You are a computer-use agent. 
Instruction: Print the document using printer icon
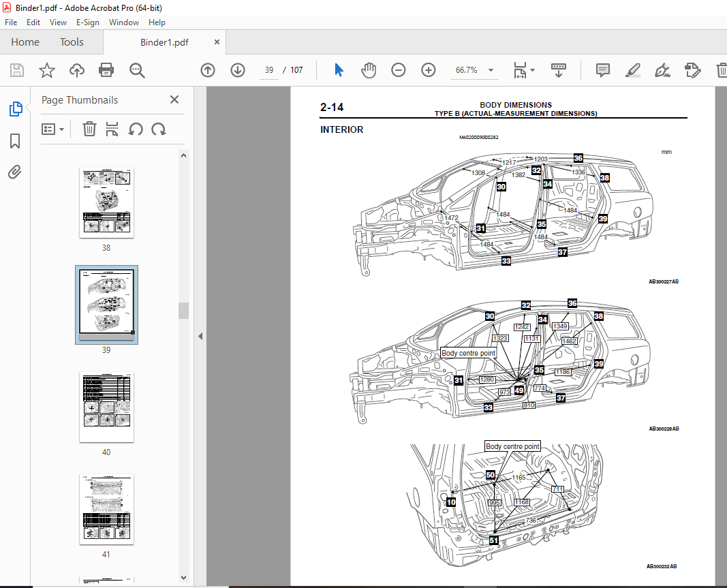106,70
